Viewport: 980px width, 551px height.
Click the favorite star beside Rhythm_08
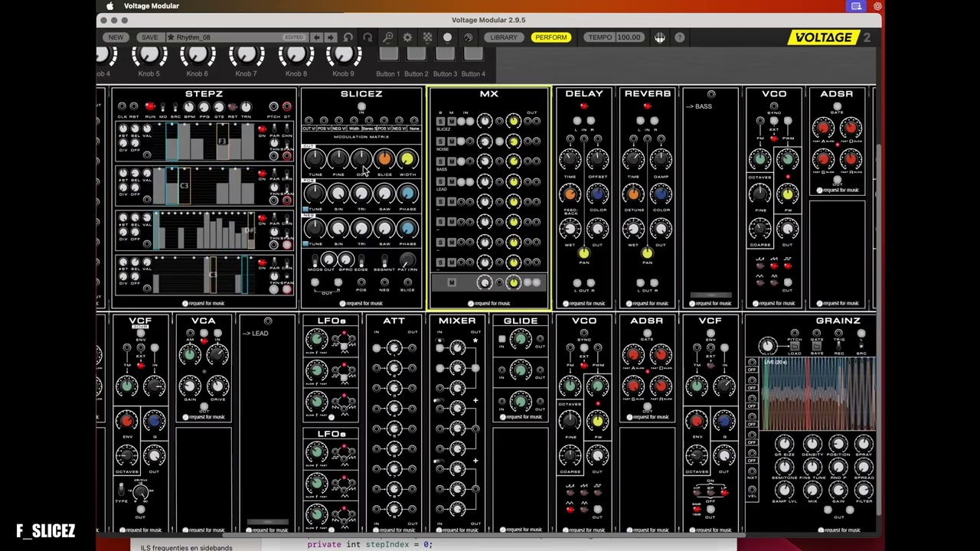point(170,37)
